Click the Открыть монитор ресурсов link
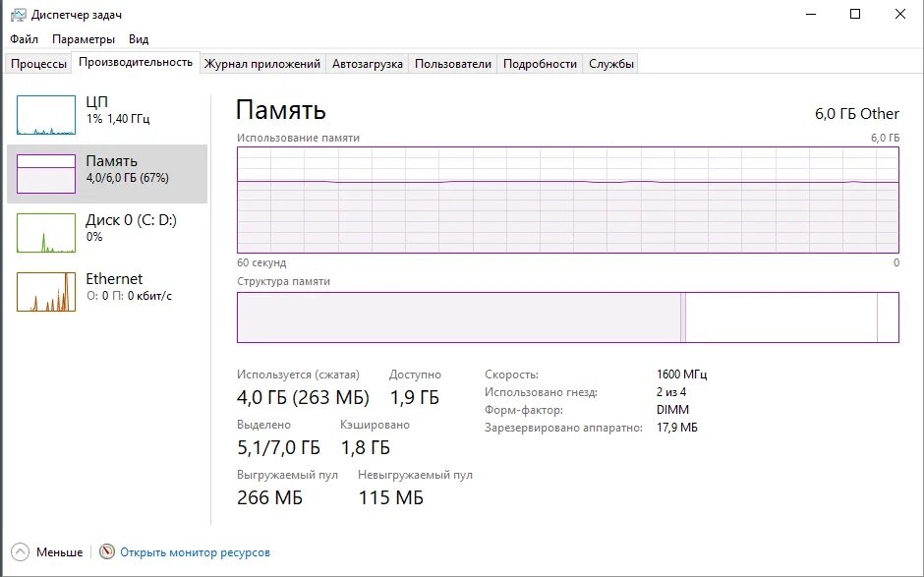The height and width of the screenshot is (577, 924). pos(195,552)
